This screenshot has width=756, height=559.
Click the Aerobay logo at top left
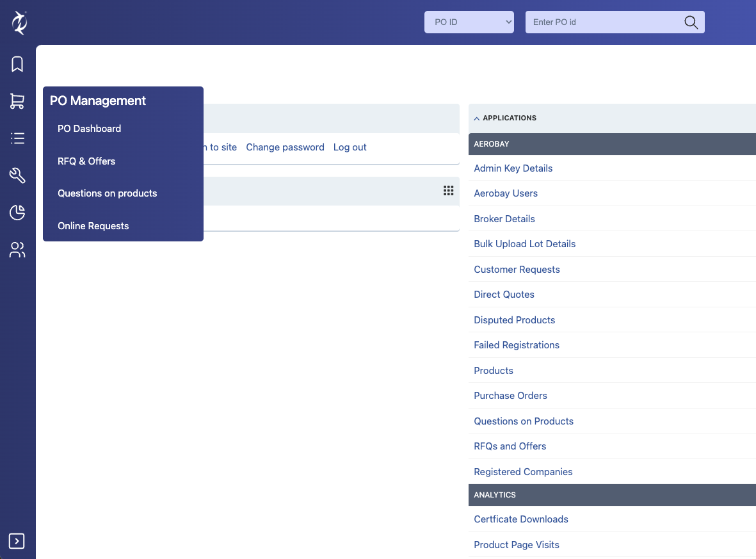[19, 22]
